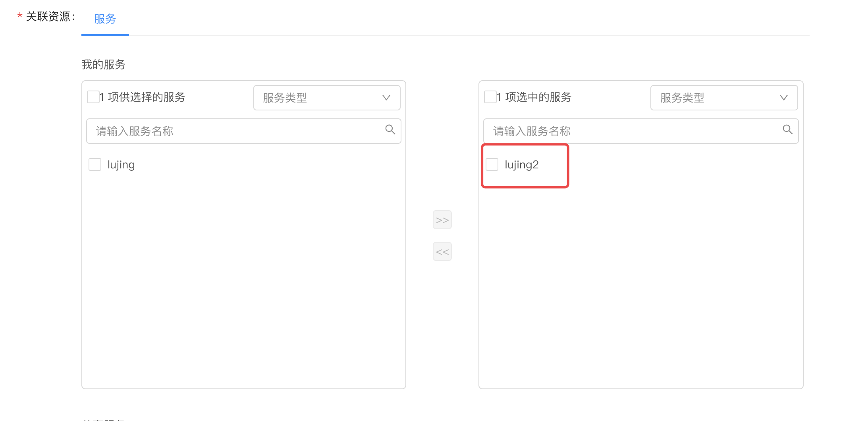Screen dimensions: 868x421
Task: Switch to the 服务 tab
Action: [x=105, y=19]
